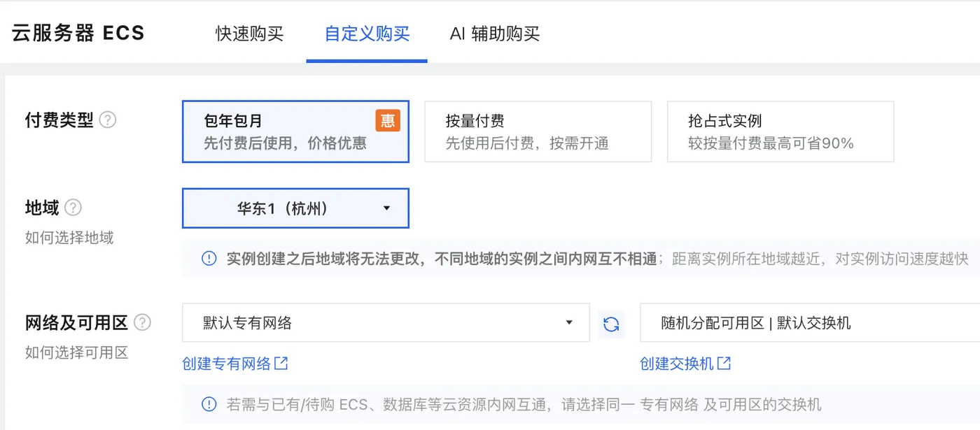This screenshot has height=430, width=980.
Task: Refresh the VPC list with the refresh icon
Action: pos(611,324)
